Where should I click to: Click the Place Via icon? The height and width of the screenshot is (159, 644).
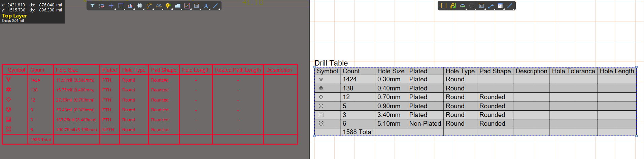[168, 6]
